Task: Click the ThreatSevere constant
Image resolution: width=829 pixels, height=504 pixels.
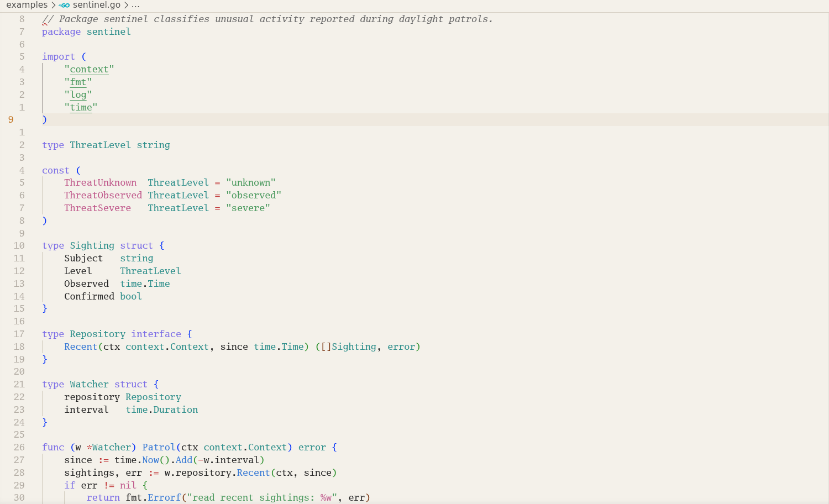Action: (x=97, y=208)
